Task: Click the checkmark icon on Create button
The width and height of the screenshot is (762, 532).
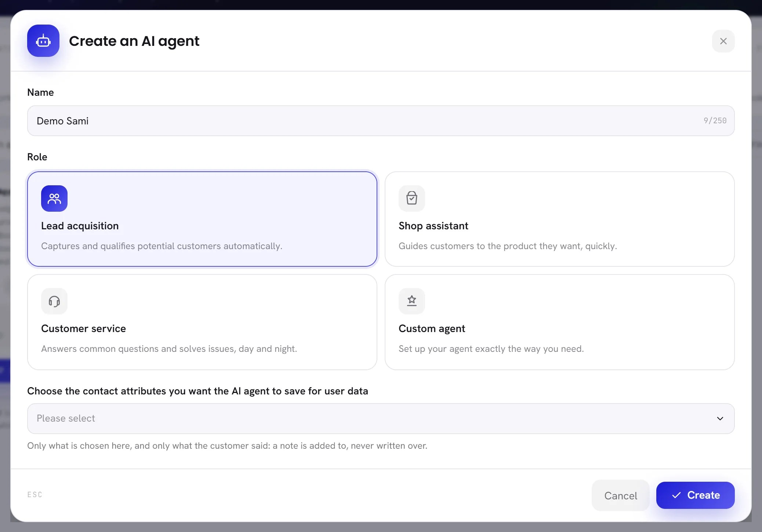Action: [x=676, y=495]
